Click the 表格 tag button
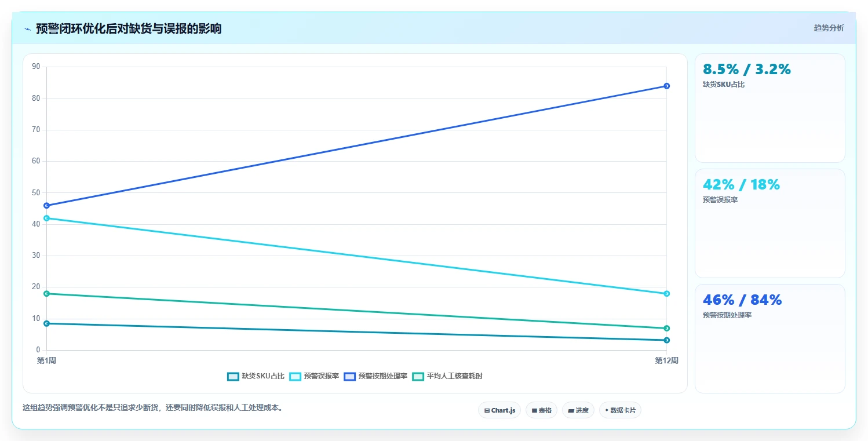The image size is (868, 441). pyautogui.click(x=541, y=410)
